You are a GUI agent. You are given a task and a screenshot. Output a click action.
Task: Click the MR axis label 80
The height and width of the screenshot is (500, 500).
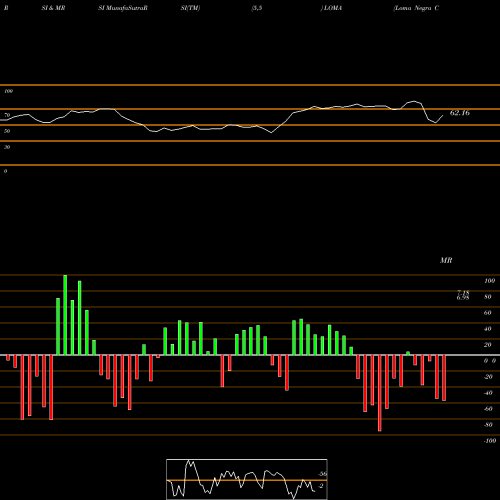pos(487,297)
